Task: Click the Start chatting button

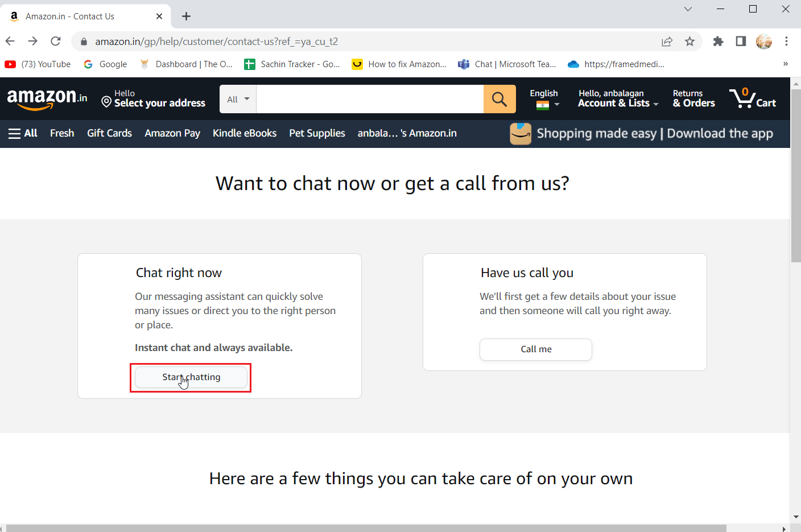Action: [191, 377]
